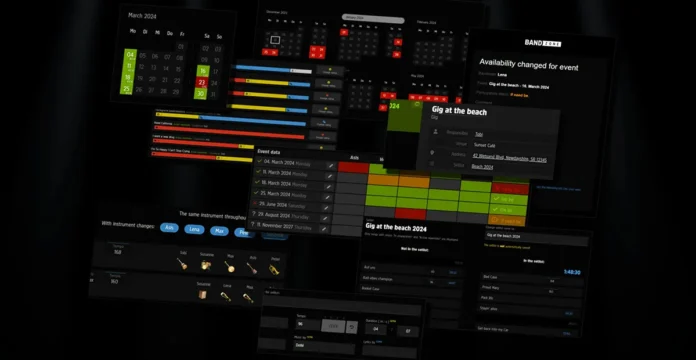696x360 pixels.
Task: Toggle the Ash instrument-change pill
Action: pos(169,228)
